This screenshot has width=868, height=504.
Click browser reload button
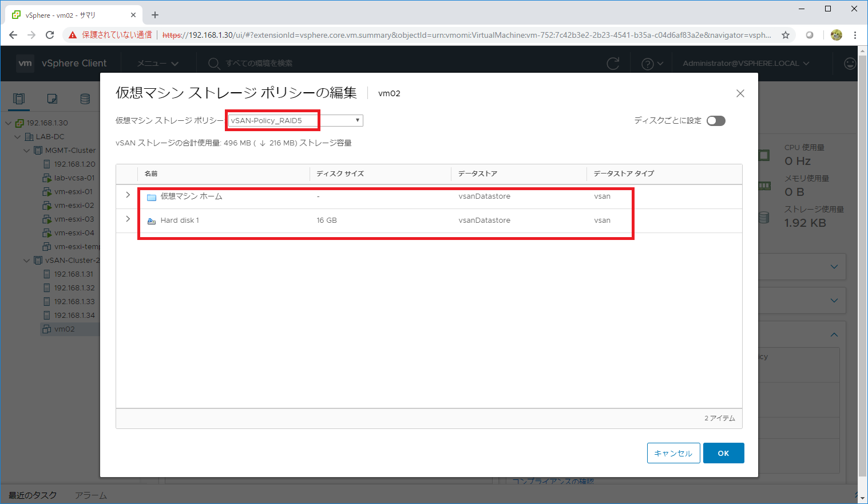point(50,35)
